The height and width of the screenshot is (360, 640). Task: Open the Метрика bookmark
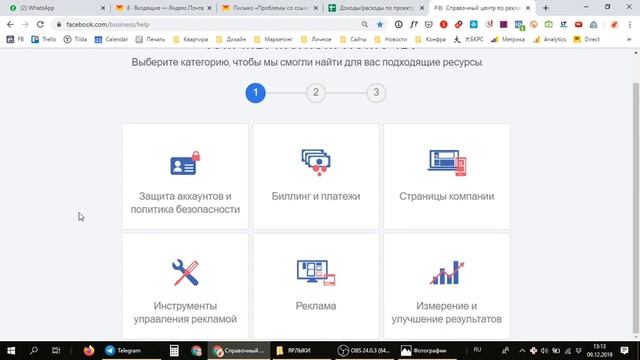click(508, 40)
